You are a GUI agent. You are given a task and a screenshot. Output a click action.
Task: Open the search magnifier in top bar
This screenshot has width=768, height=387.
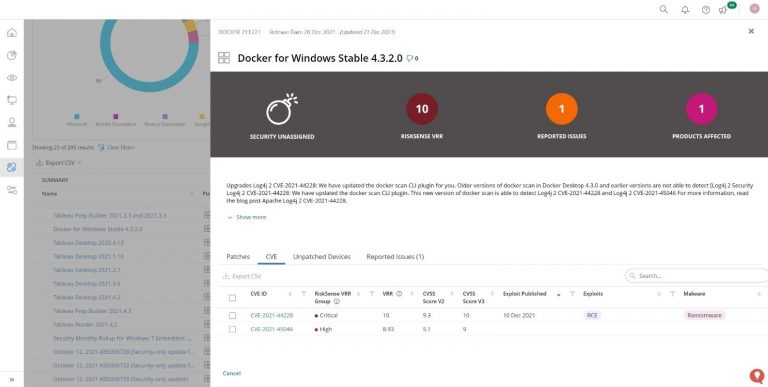663,9
